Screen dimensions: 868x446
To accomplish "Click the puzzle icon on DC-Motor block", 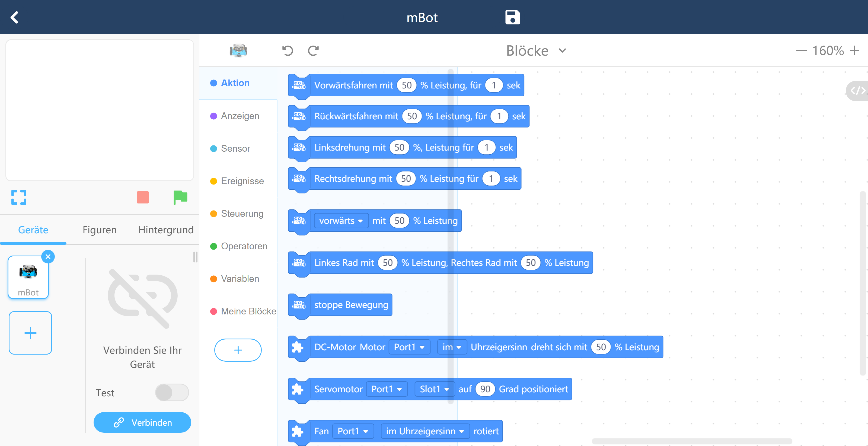I will 298,347.
